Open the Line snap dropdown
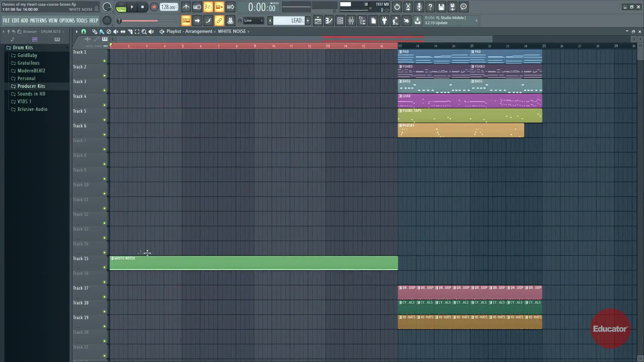Viewport: 644px width, 362px height. 254,21
